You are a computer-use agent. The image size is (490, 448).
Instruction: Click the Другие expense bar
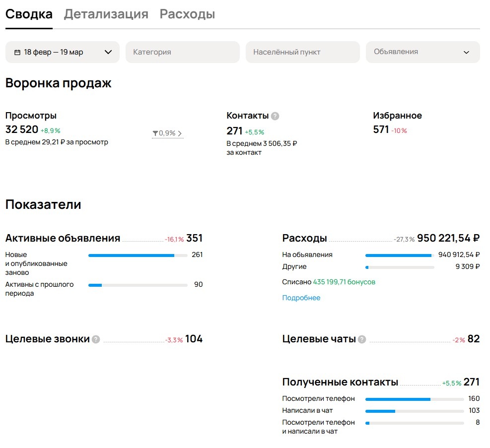coord(400,267)
